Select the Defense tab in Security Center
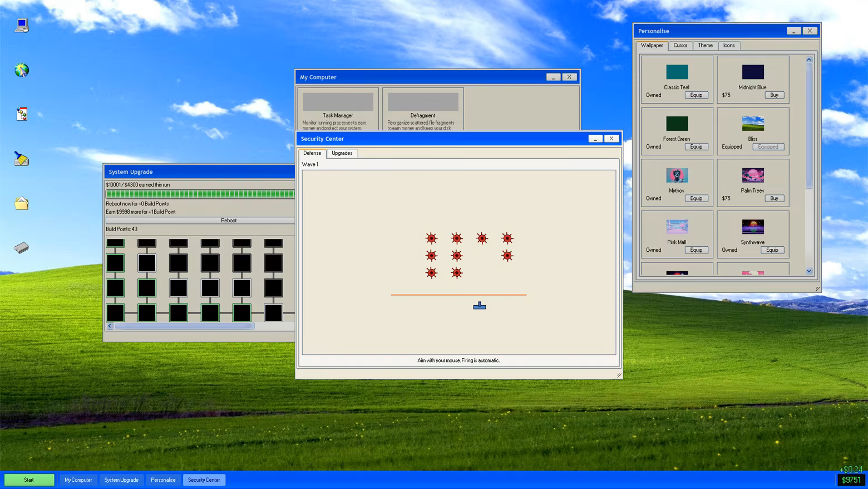The width and height of the screenshot is (868, 489). coord(312,153)
